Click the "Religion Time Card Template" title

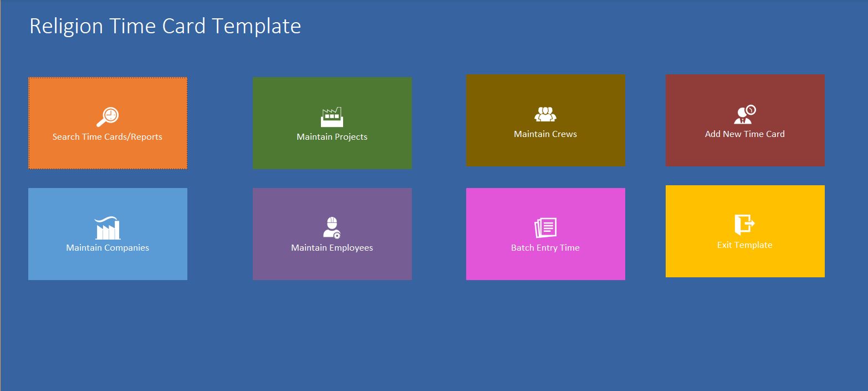point(165,26)
